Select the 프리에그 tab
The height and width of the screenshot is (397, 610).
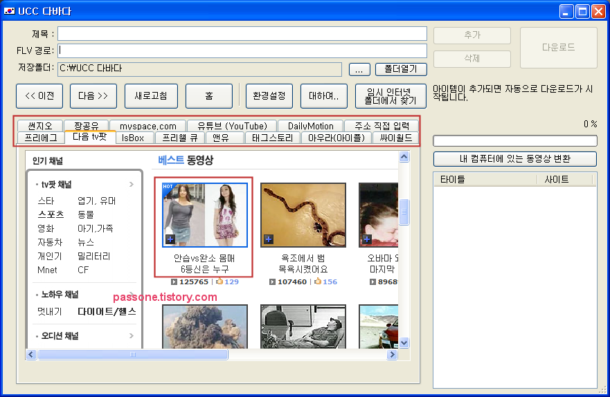[x=40, y=137]
